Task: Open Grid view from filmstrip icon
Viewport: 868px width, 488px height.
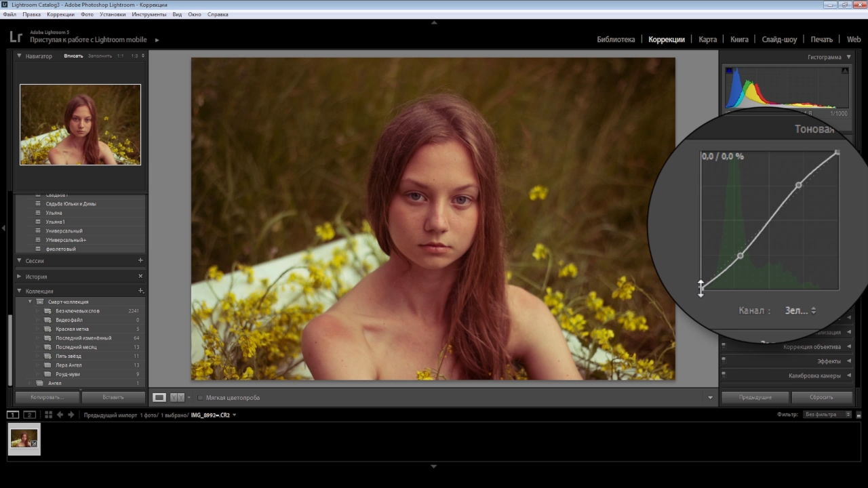Action: (48, 415)
